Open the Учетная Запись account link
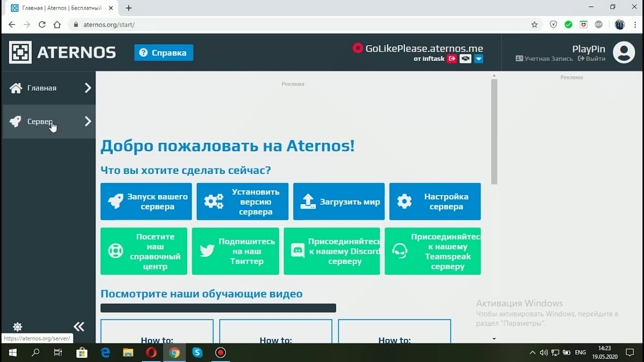 click(x=544, y=59)
